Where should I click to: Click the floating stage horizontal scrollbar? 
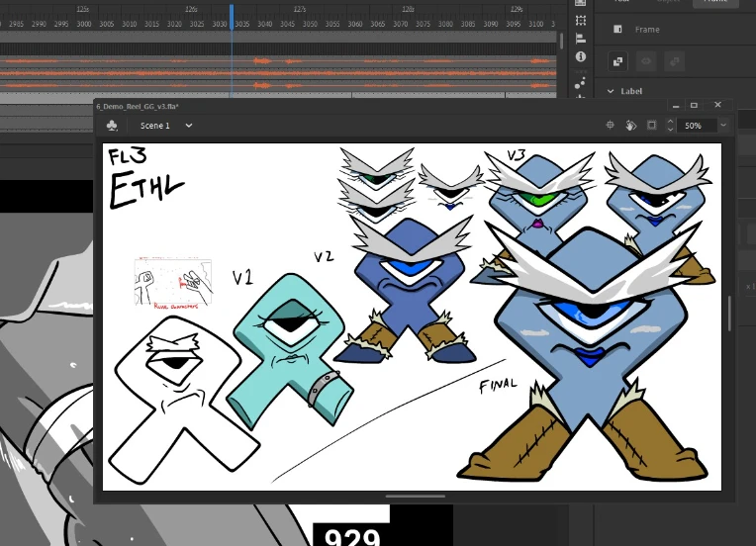(416, 496)
